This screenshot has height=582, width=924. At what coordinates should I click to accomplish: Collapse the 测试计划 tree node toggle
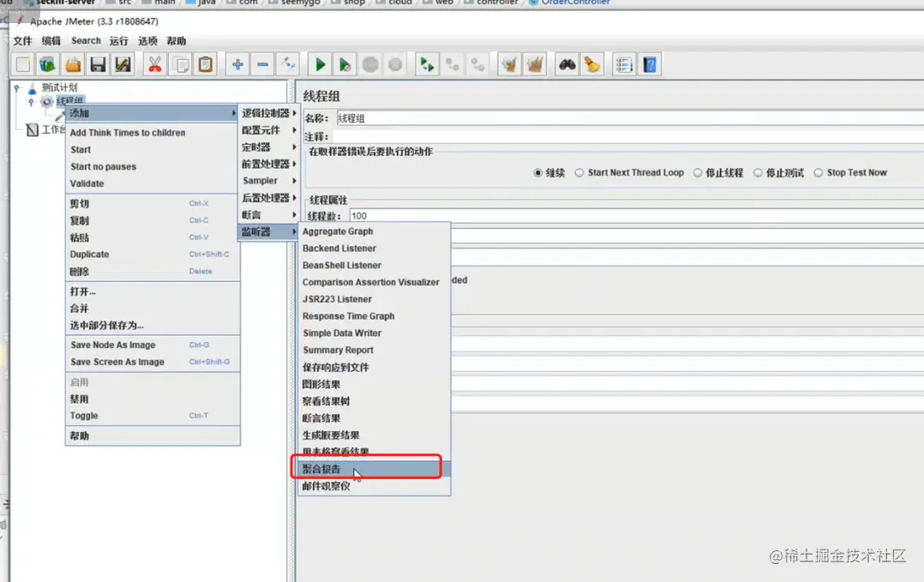17,87
